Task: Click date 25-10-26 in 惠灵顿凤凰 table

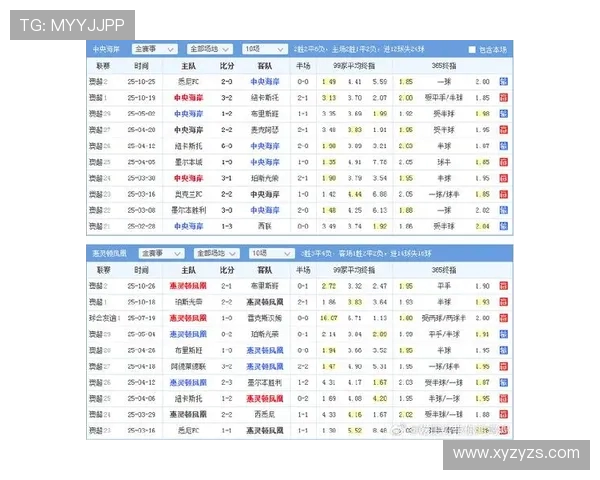Action: (x=141, y=286)
